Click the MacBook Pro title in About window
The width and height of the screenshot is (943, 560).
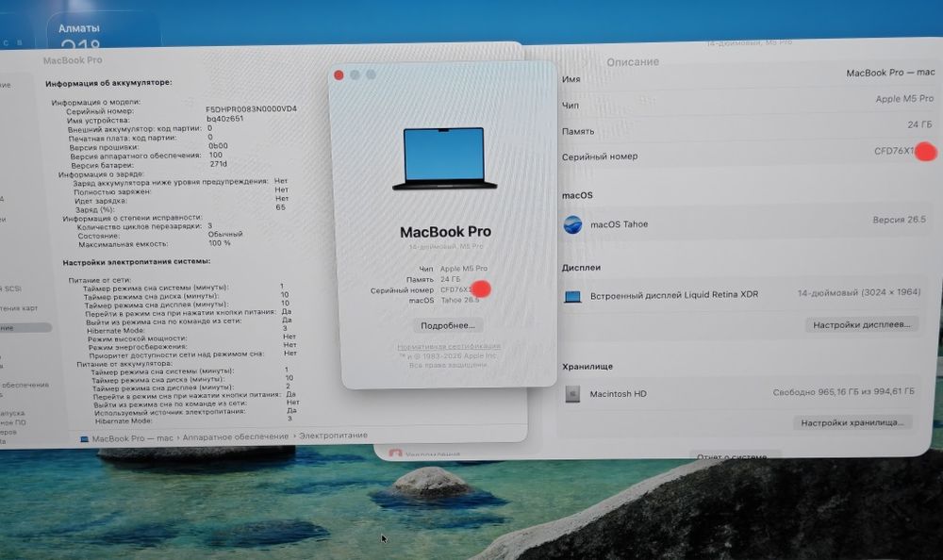(446, 232)
